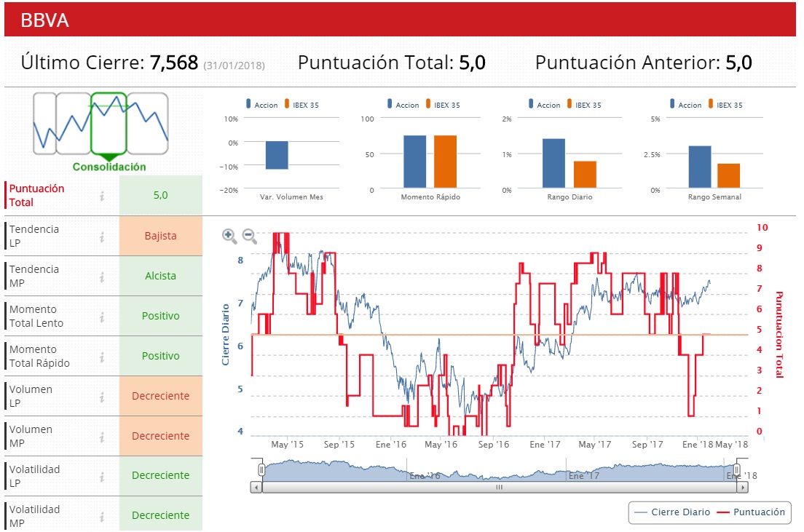Toggle IBEX 35 series in Rango Semanal chart
Image resolution: width=804 pixels, height=532 pixels.
tap(725, 105)
